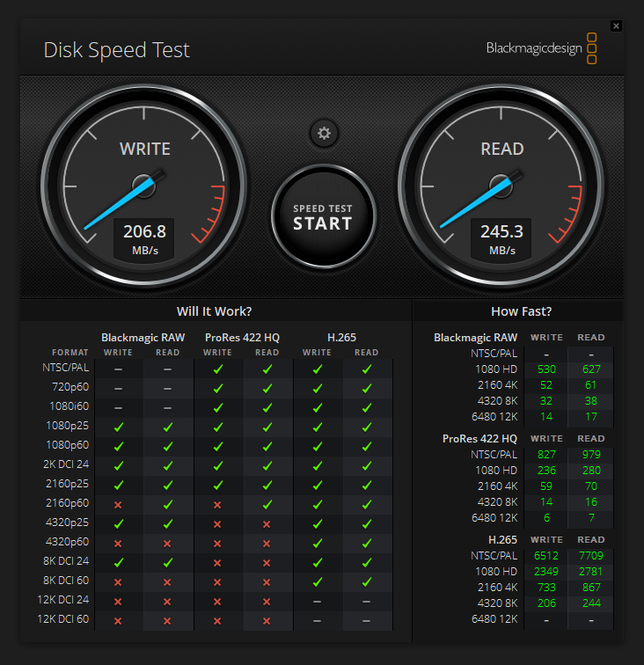Screen dimensions: 644x665
Task: Click the H.265 column header in Will It Work
Action: coord(341,337)
